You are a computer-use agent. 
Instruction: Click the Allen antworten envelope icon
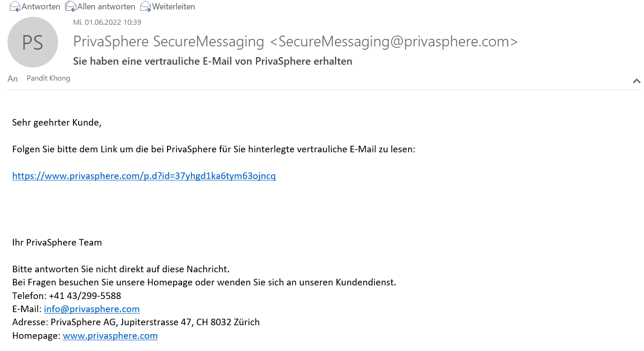(x=71, y=7)
